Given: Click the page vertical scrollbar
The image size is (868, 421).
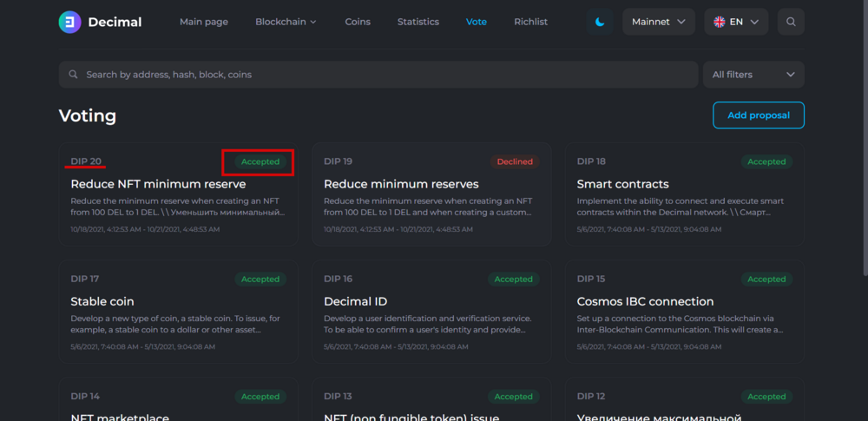Looking at the screenshot, I should pos(865,139).
